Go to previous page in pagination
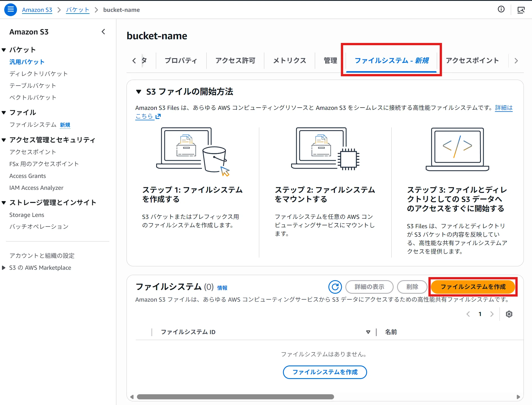Screen dimensions: 532x405 [x=468, y=314]
